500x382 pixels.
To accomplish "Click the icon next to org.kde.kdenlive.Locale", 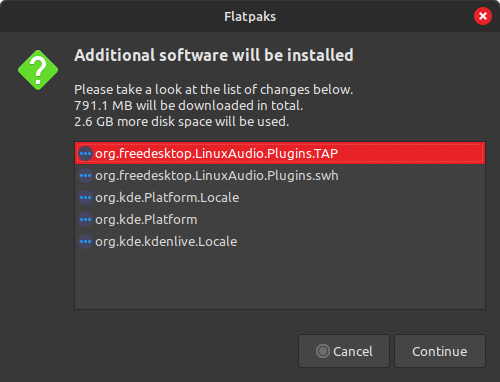I will tap(85, 242).
